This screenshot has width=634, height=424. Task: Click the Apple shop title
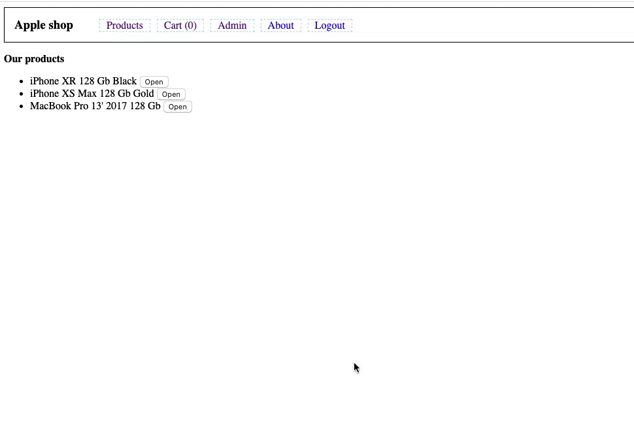click(x=44, y=25)
